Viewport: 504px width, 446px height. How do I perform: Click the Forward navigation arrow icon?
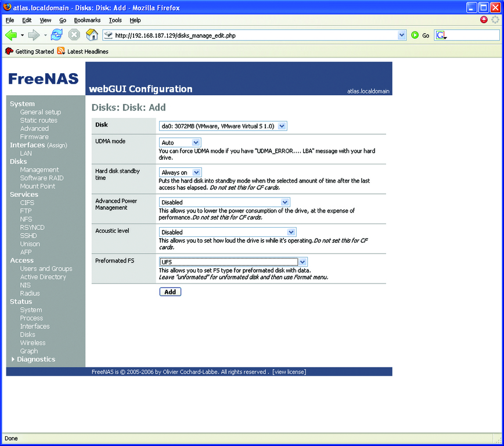pyautogui.click(x=34, y=35)
